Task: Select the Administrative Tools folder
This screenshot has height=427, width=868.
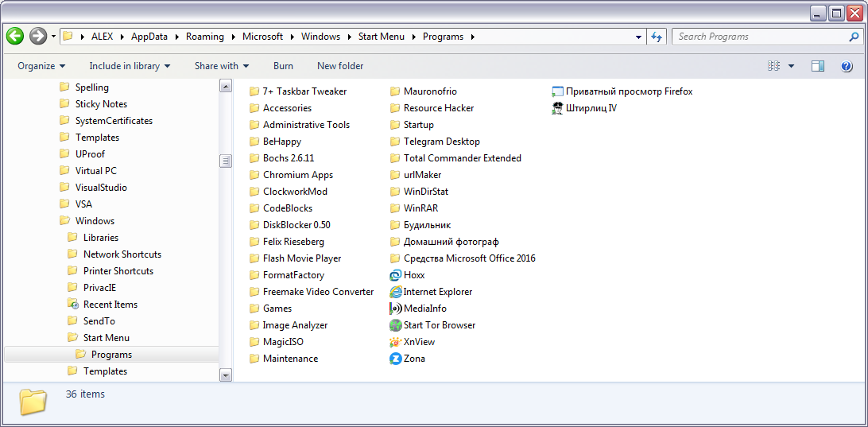Action: pos(300,125)
